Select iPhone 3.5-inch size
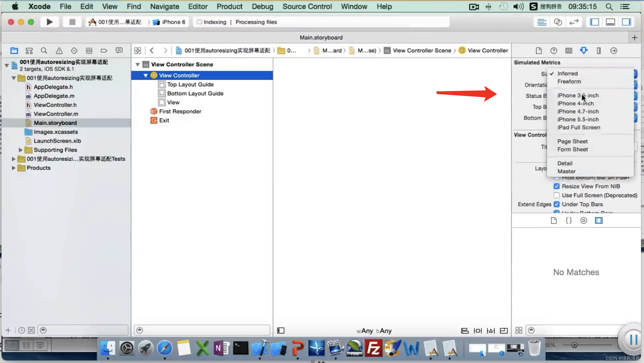Image resolution: width=644 pixels, height=363 pixels. tap(578, 95)
